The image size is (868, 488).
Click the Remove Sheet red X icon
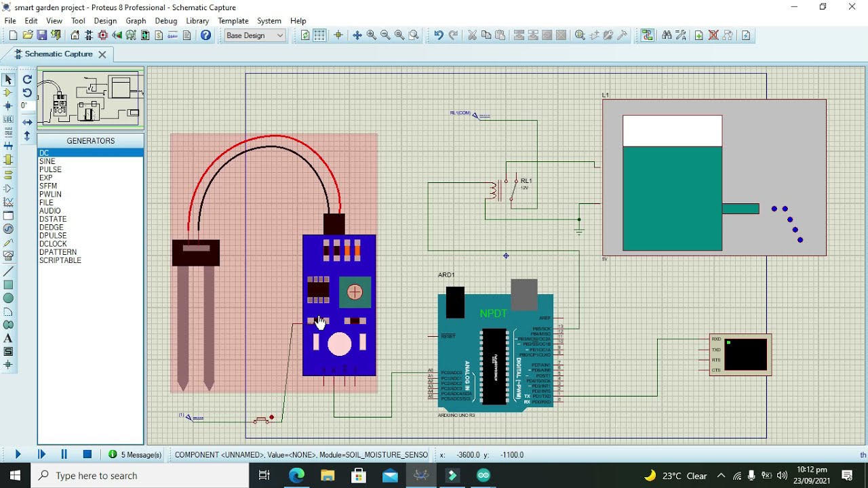point(713,35)
